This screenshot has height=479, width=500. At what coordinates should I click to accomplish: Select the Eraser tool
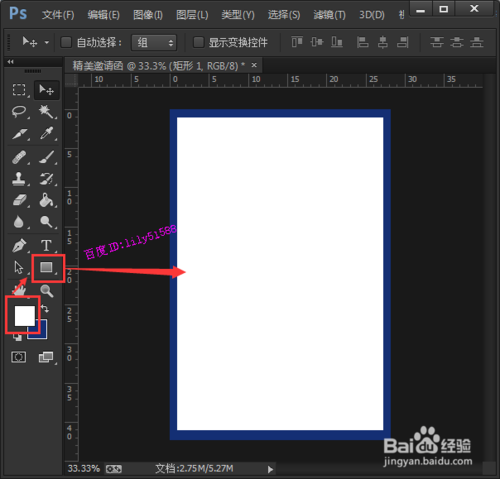pyautogui.click(x=19, y=201)
